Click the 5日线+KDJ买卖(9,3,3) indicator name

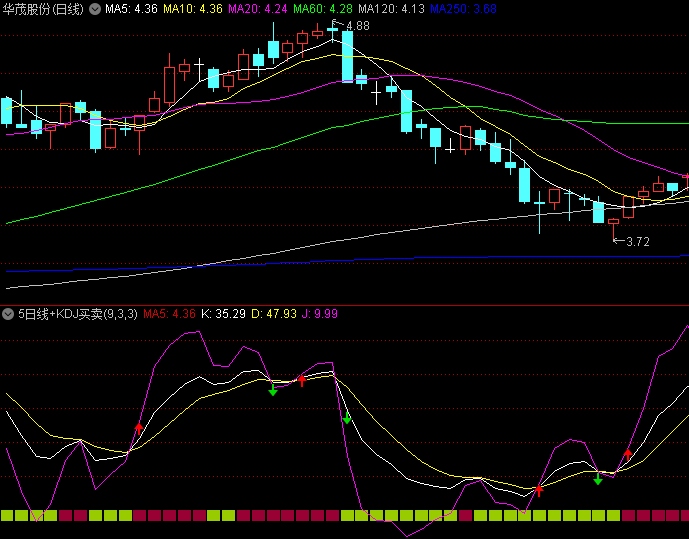pyautogui.click(x=78, y=314)
